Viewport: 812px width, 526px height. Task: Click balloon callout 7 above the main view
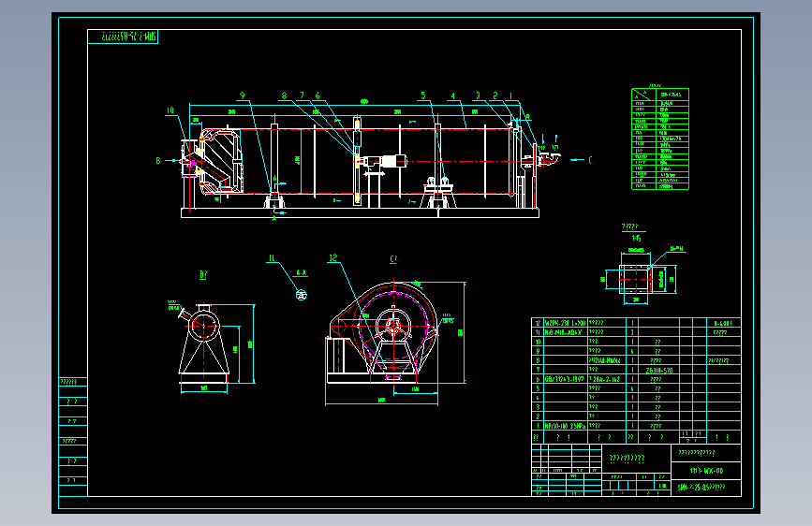coord(302,95)
